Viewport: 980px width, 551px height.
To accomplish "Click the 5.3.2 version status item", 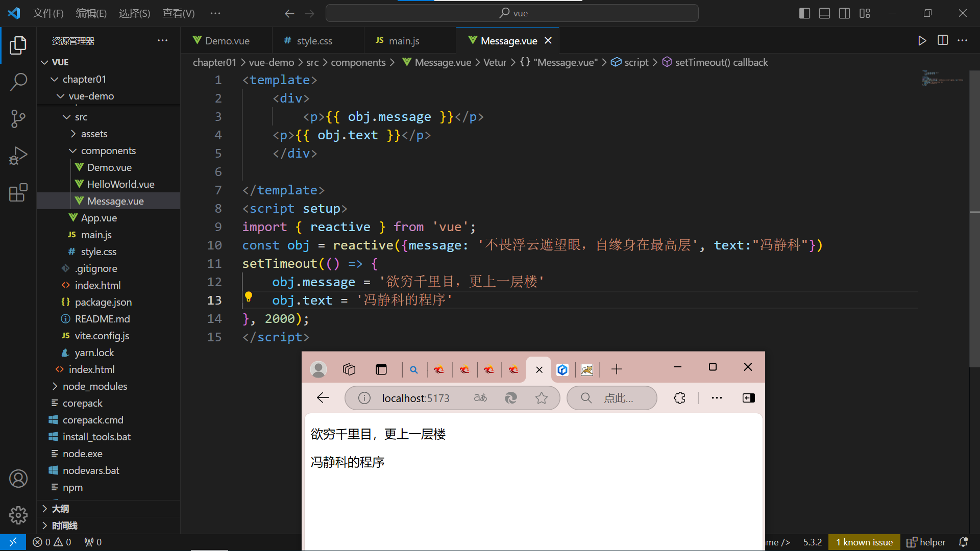I will tap(812, 542).
